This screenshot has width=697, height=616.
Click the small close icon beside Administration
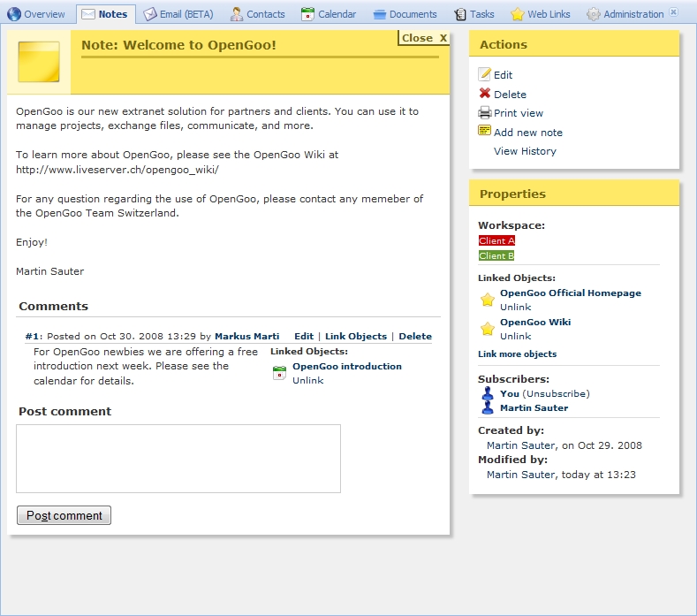tap(674, 12)
